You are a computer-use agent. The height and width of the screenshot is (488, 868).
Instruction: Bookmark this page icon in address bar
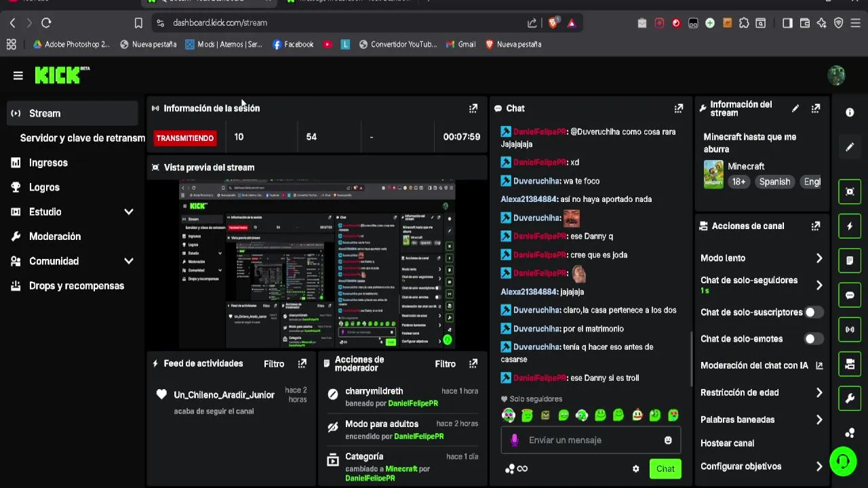[138, 23]
